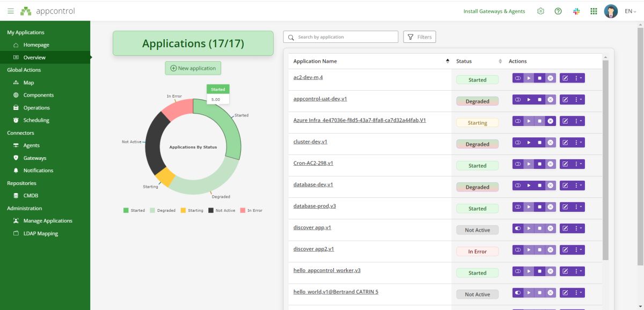Toggle the switch for database-prod,v3
Viewport: 644px width, 310px height.
(x=518, y=207)
